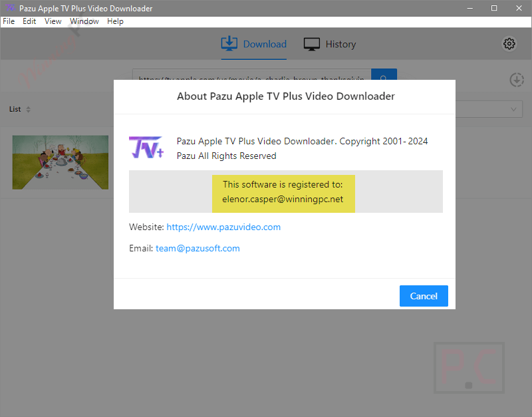Click the History monitor icon
Screen dimensions: 532x417
(311, 44)
